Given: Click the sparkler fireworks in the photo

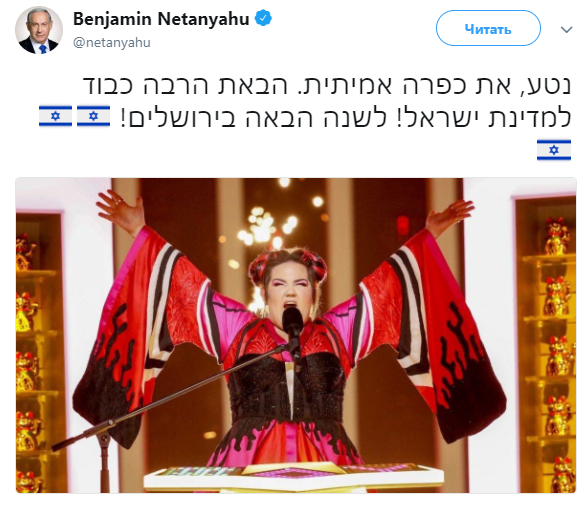Looking at the screenshot, I should click(x=265, y=228).
